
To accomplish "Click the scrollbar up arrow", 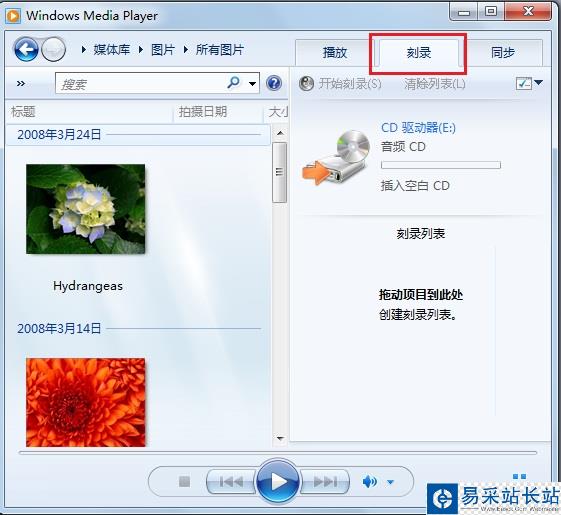I will pos(280,133).
